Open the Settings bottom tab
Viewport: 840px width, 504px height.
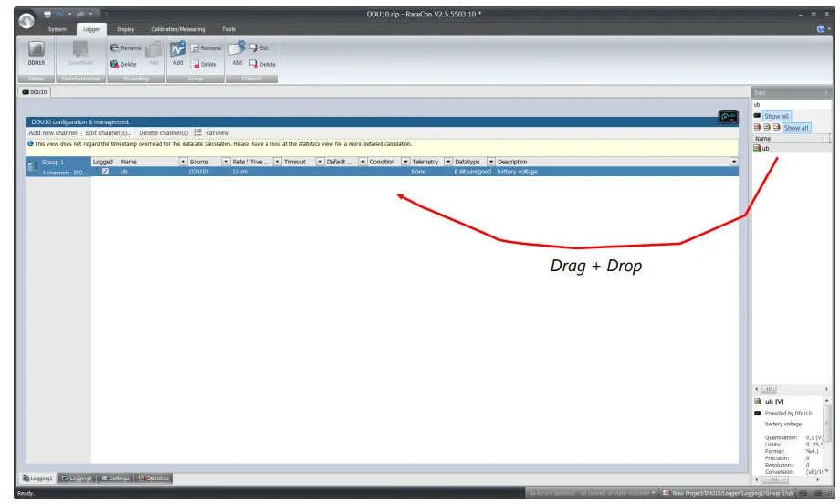click(115, 478)
